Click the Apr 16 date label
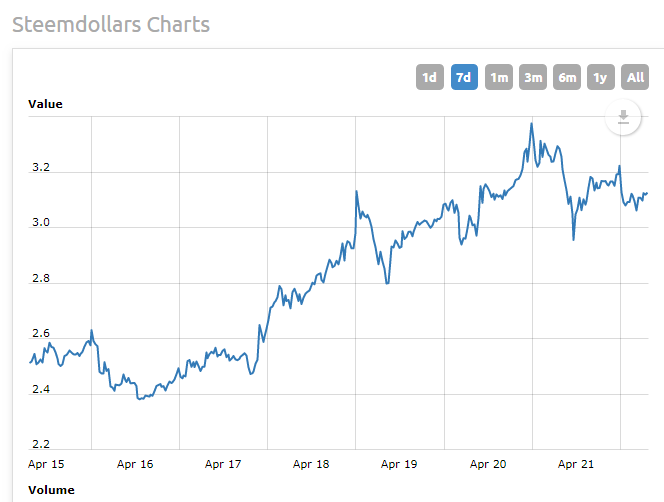664x502 pixels. pyautogui.click(x=135, y=464)
